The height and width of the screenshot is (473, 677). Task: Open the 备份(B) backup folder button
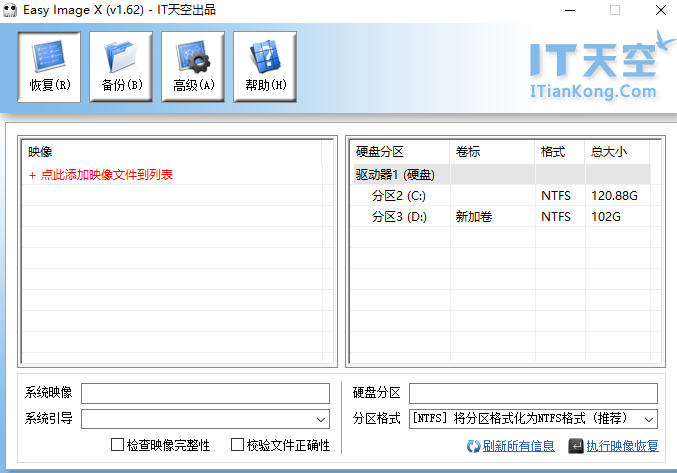tap(121, 67)
